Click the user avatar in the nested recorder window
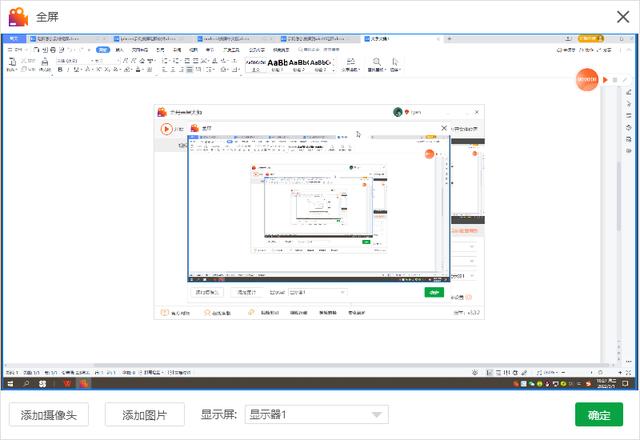 [398, 113]
